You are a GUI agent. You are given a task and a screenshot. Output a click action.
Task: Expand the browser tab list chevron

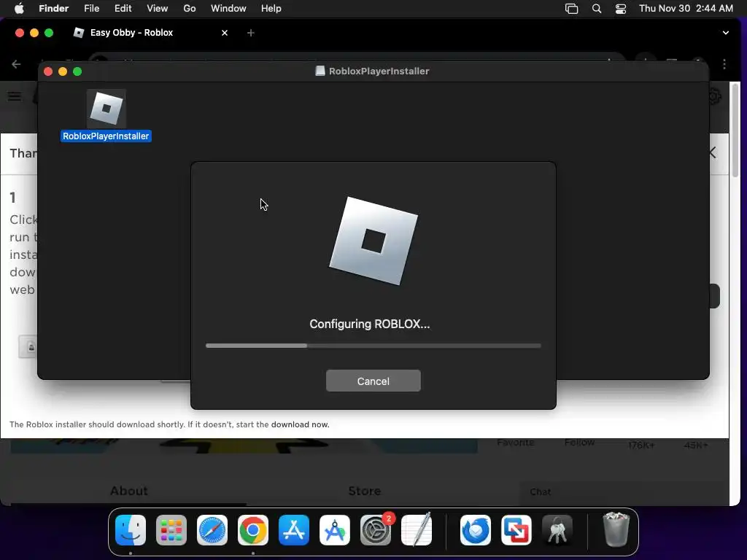point(726,33)
